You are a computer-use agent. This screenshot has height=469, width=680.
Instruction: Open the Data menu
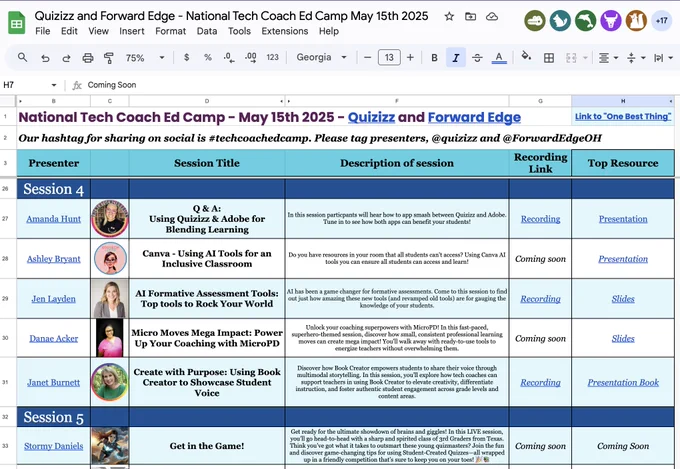tap(207, 31)
